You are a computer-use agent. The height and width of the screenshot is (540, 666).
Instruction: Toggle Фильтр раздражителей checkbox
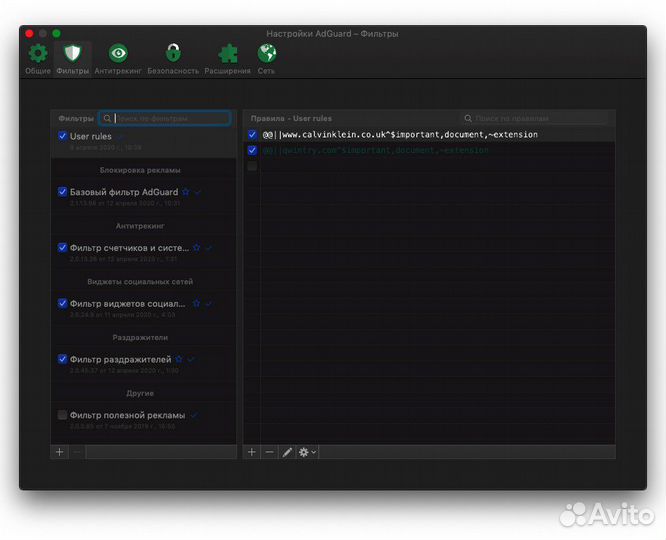point(62,359)
